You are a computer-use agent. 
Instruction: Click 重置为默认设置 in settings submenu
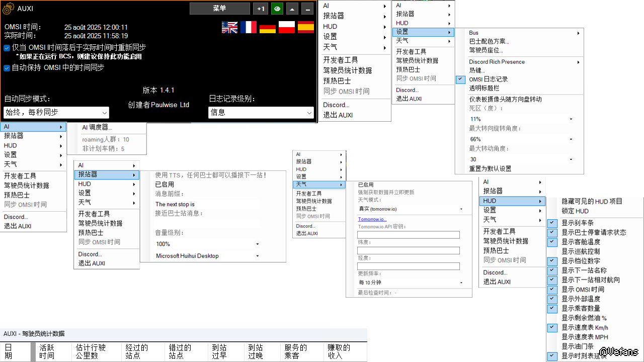point(490,169)
